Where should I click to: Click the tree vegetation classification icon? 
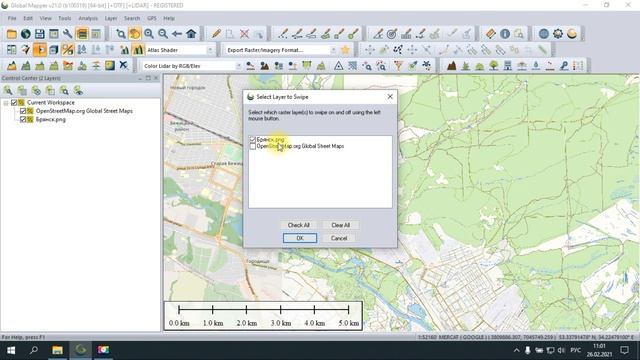pos(493,66)
